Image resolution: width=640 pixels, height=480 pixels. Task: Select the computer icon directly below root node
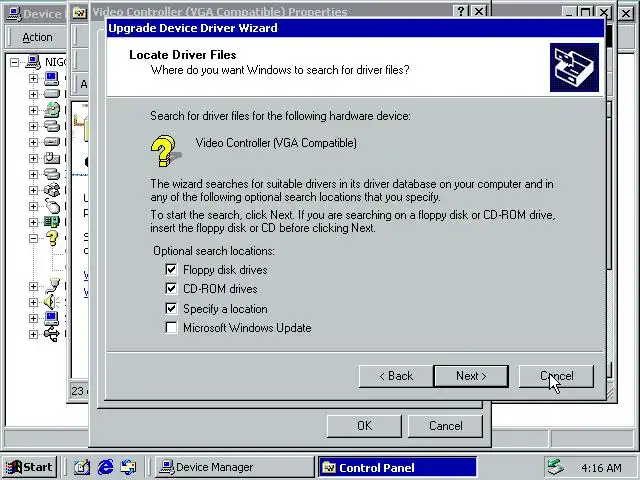point(52,78)
